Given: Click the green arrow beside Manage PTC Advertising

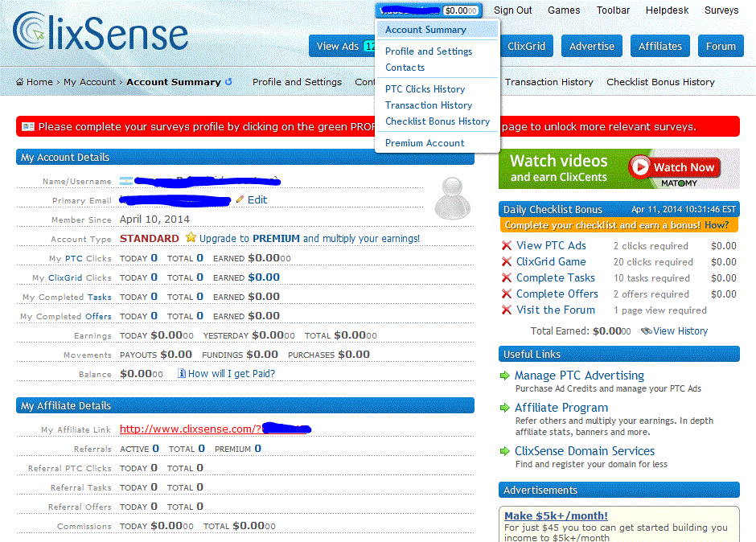Looking at the screenshot, I should 505,376.
